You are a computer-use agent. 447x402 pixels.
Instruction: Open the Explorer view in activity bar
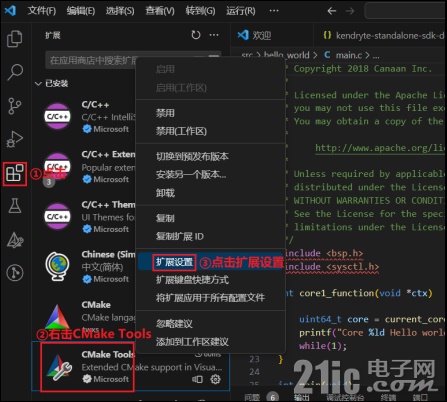[x=15, y=39]
